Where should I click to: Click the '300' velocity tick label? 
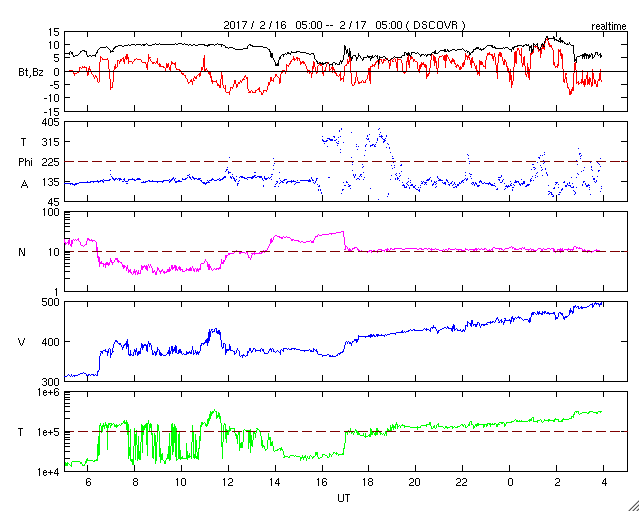[x=51, y=381]
